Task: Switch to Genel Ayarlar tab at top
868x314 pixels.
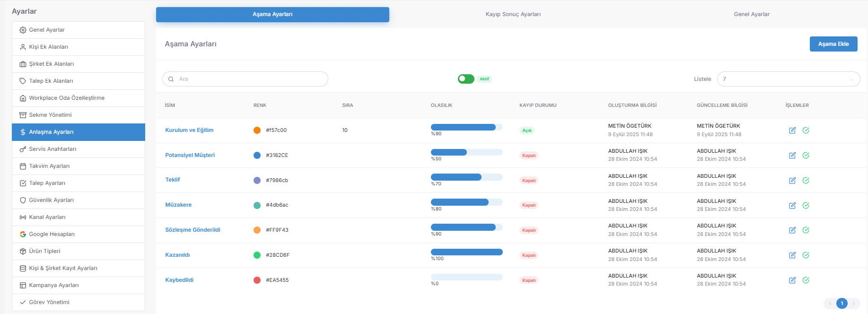Action: point(751,14)
